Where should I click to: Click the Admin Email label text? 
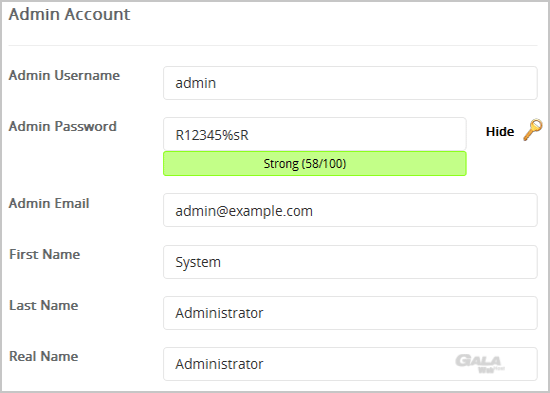click(49, 204)
